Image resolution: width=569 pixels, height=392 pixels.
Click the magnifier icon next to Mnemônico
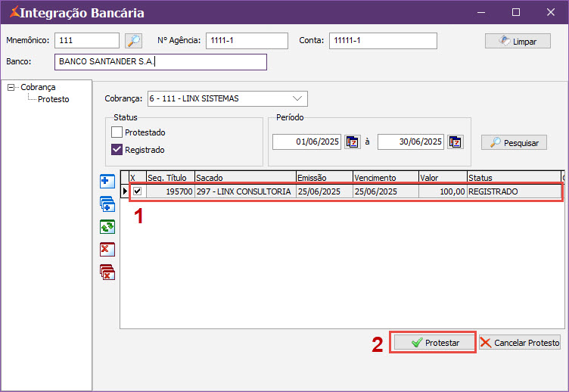coord(133,41)
